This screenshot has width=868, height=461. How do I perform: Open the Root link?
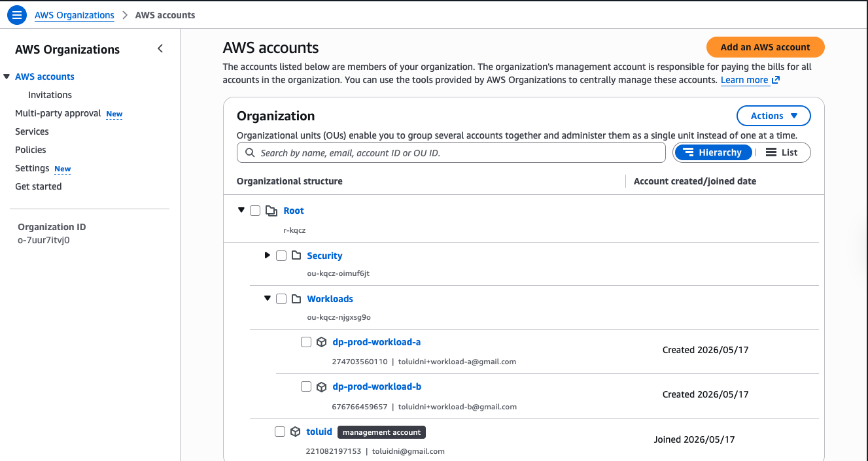(x=294, y=211)
